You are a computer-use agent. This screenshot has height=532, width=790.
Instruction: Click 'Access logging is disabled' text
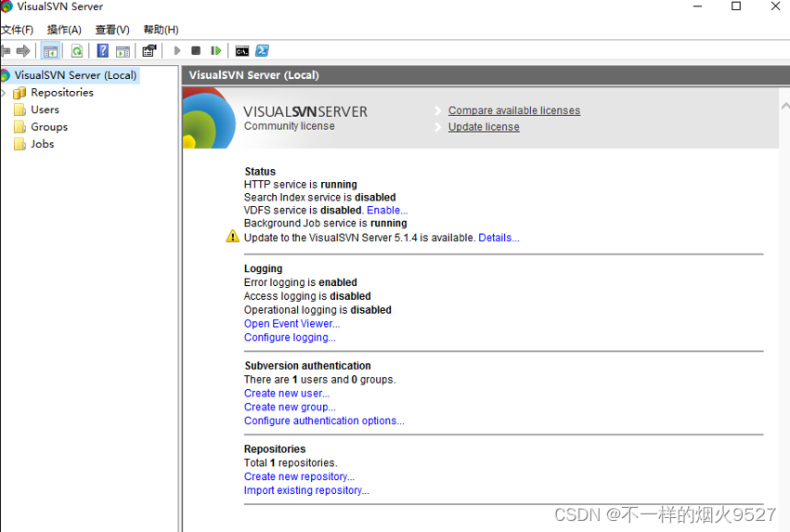point(307,296)
